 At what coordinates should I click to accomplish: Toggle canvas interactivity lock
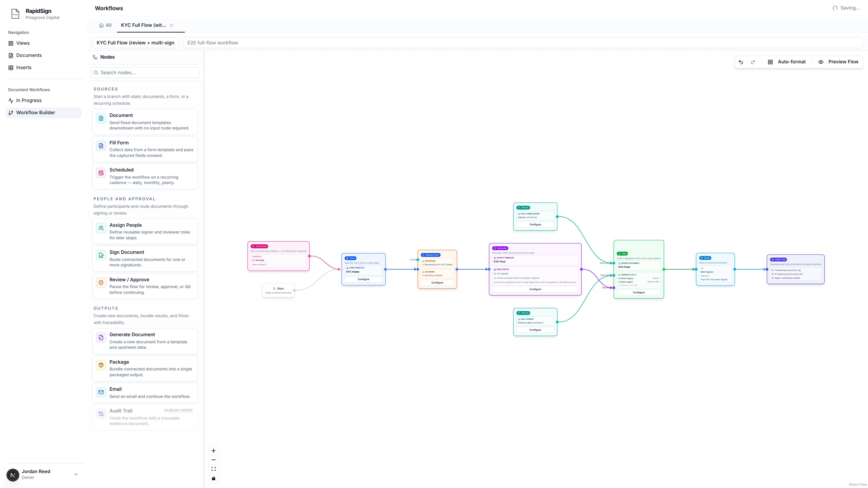coord(213,478)
